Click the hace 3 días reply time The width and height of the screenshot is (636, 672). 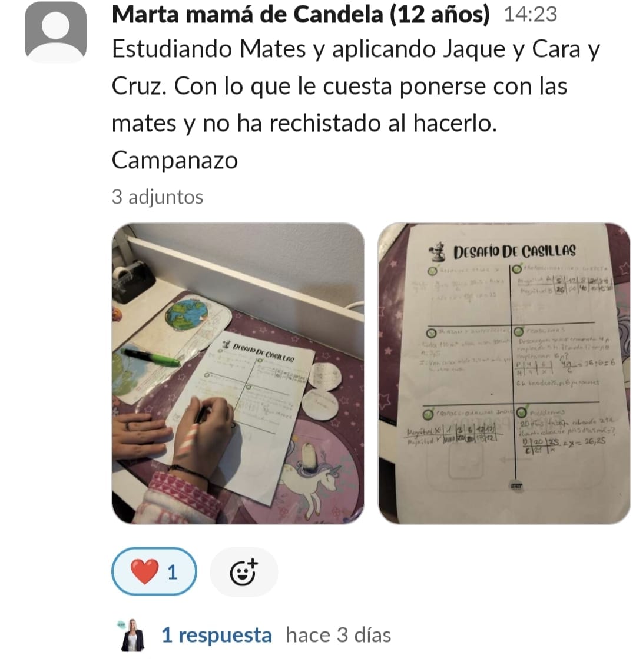coord(339,635)
